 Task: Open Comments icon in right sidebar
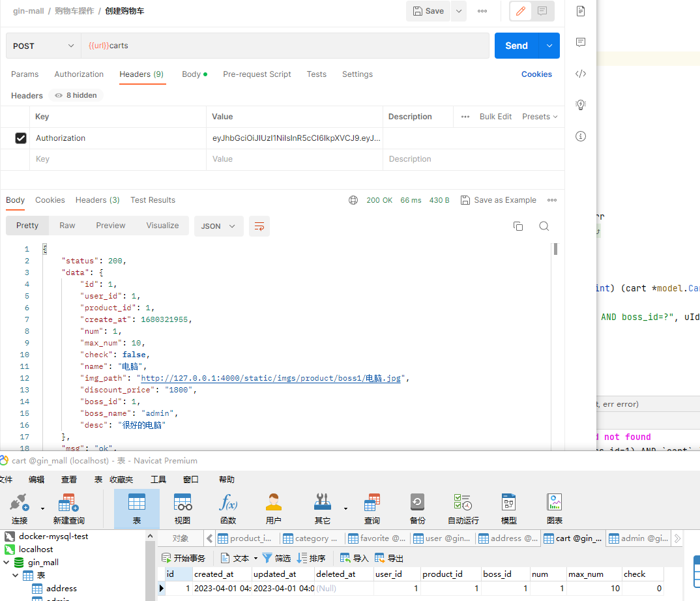(x=580, y=42)
